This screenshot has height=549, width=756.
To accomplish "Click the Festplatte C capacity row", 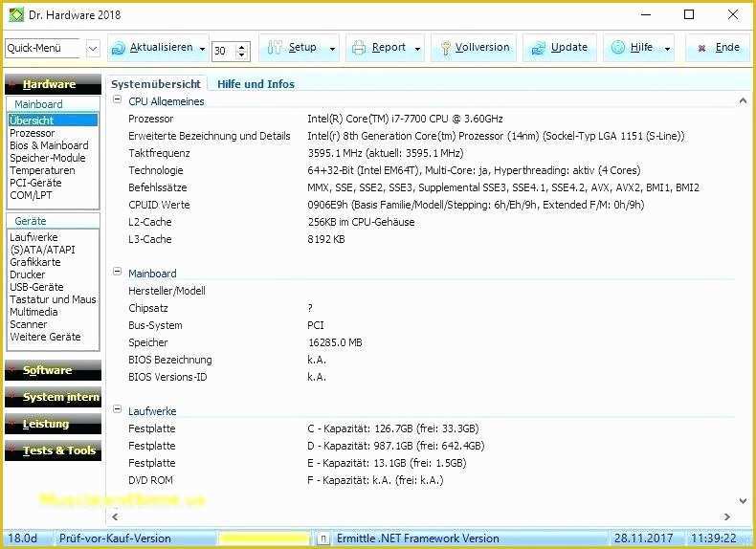I will pos(393,428).
